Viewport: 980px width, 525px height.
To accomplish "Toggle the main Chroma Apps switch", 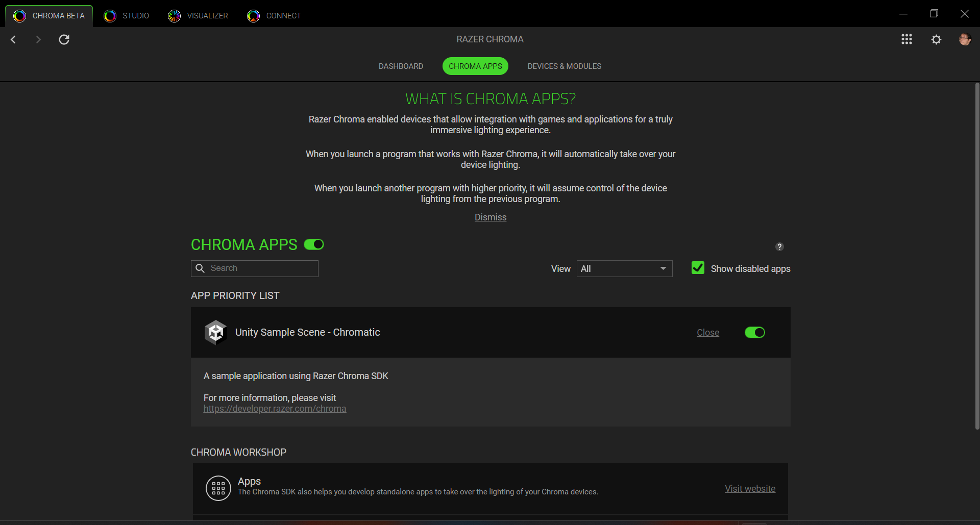I will coord(314,244).
